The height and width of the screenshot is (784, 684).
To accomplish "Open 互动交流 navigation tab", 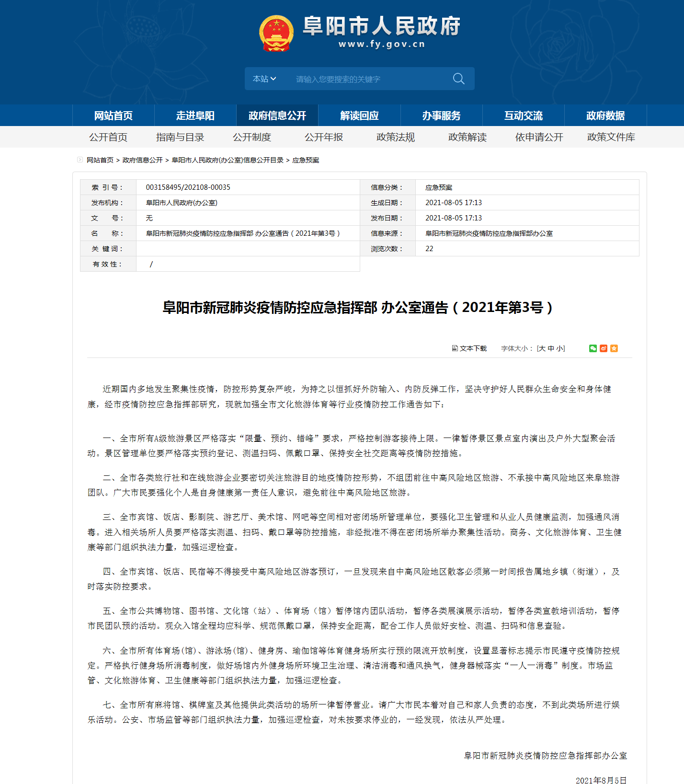I will pos(523,115).
